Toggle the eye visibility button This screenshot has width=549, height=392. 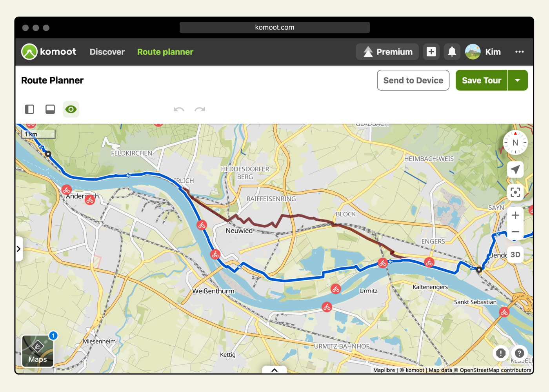pos(71,109)
